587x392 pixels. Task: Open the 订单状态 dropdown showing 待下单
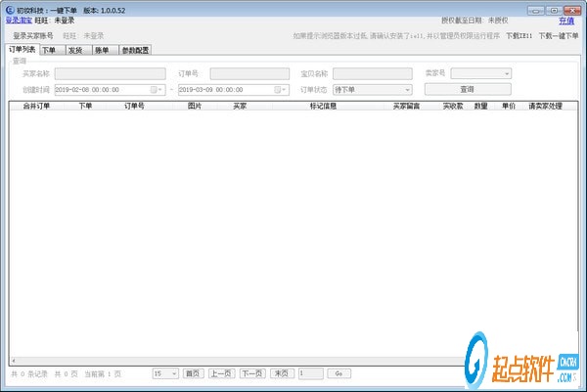(x=373, y=90)
